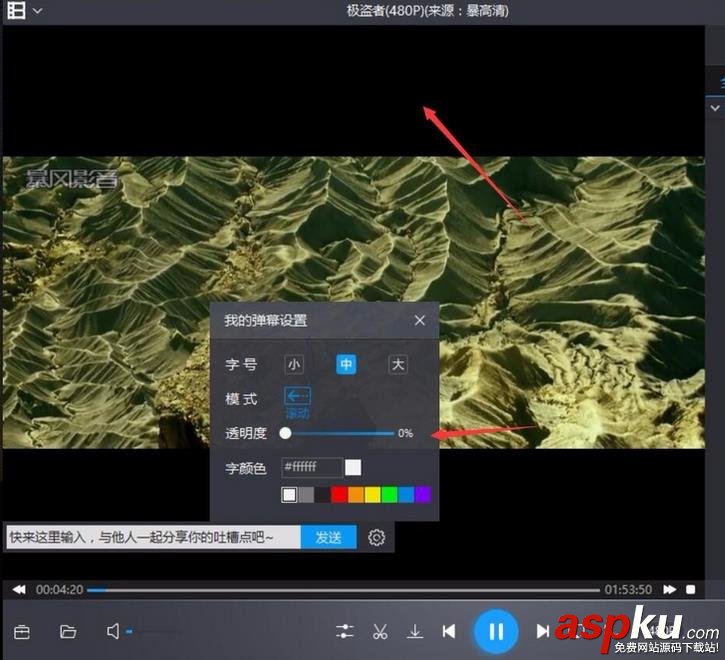725x660 pixels.
Task: Open playback tuning sliders icon
Action: click(x=345, y=631)
